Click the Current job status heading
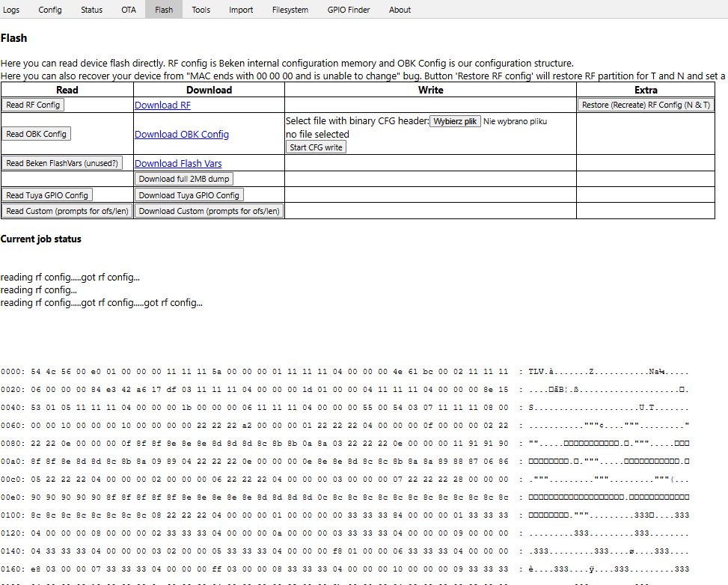The image size is (728, 585). (x=41, y=239)
